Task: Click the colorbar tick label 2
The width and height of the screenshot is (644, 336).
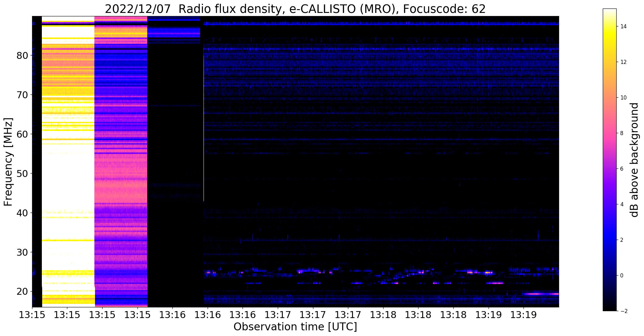Action: pos(621,240)
